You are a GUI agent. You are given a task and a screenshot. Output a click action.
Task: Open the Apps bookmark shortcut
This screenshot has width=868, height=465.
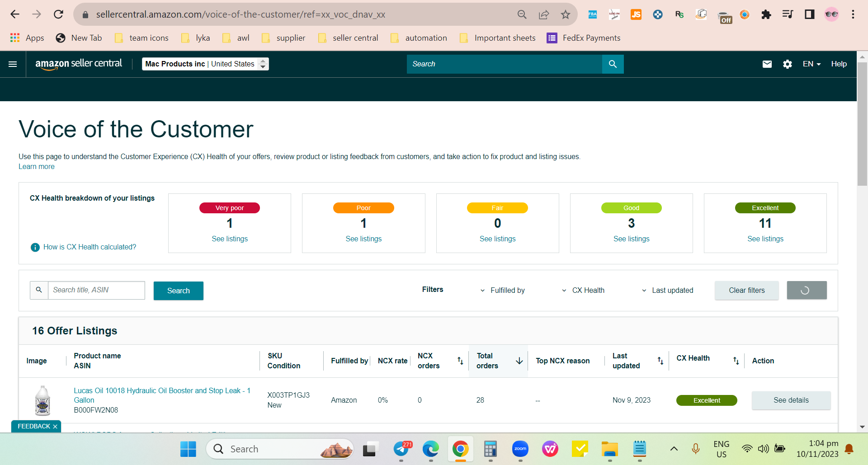click(27, 38)
